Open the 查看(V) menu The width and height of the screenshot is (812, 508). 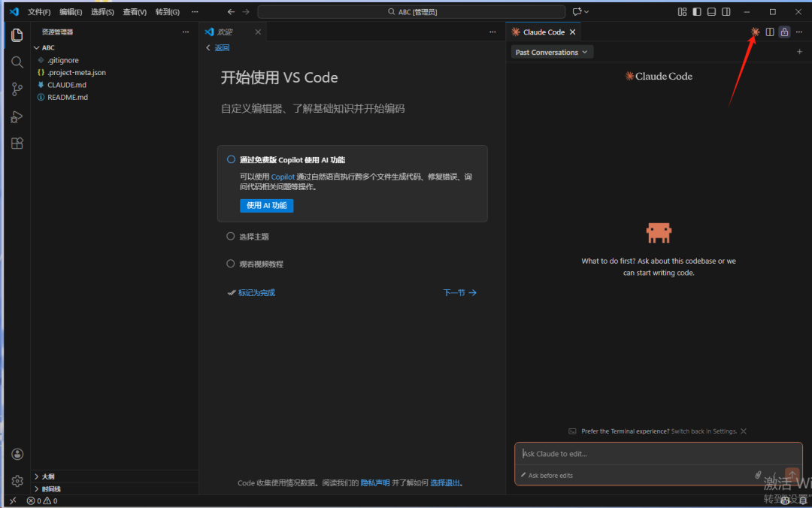pyautogui.click(x=134, y=12)
